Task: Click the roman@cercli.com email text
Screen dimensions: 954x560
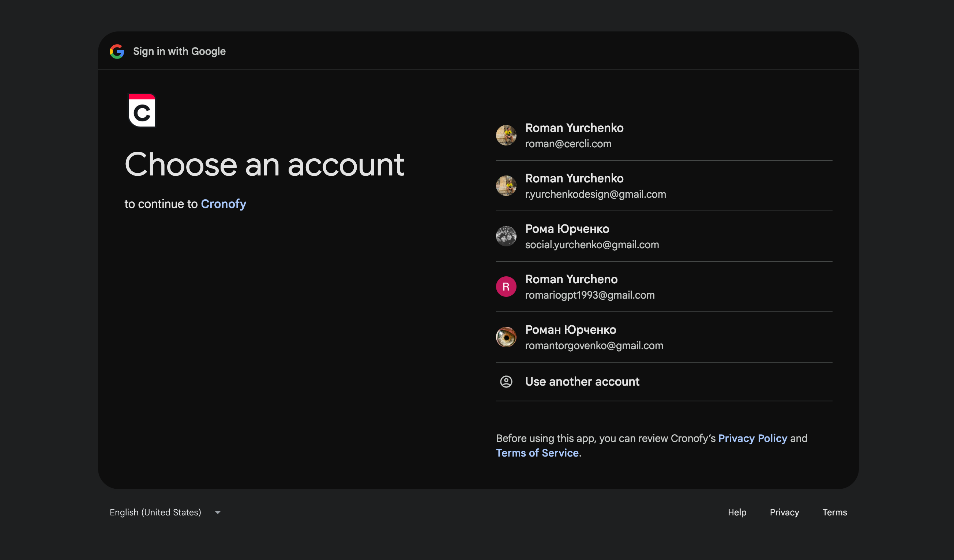Action: (568, 144)
